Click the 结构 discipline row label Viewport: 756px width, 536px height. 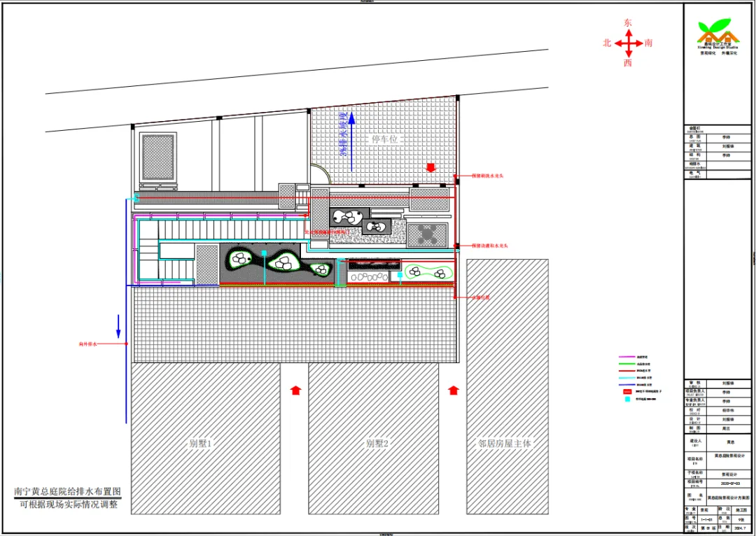point(695,155)
